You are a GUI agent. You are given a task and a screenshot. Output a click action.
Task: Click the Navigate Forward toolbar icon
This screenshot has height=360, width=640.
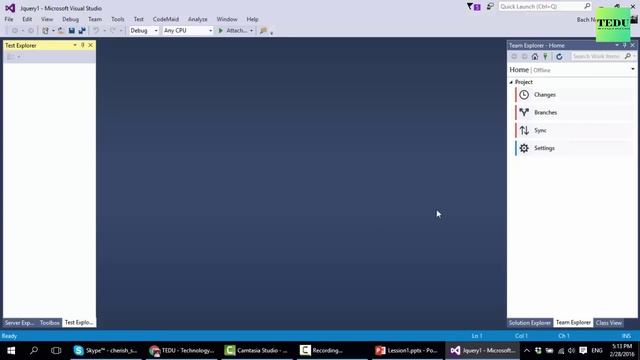pyautogui.click(x=31, y=31)
